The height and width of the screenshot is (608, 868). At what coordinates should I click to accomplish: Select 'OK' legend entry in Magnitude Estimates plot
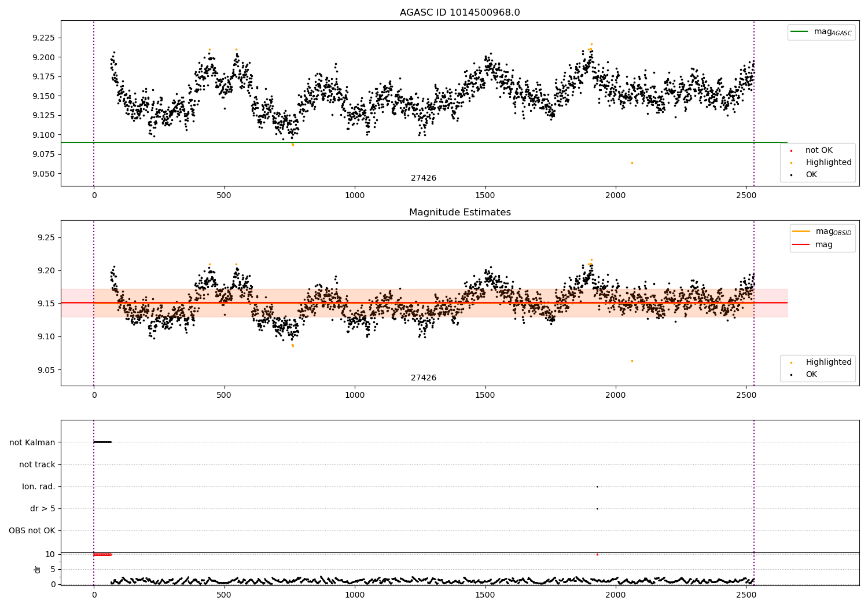pos(811,375)
